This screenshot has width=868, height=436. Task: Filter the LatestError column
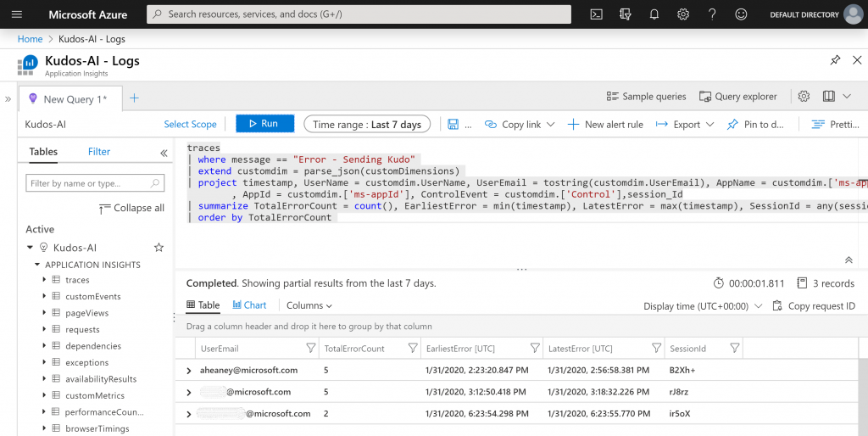[656, 348]
